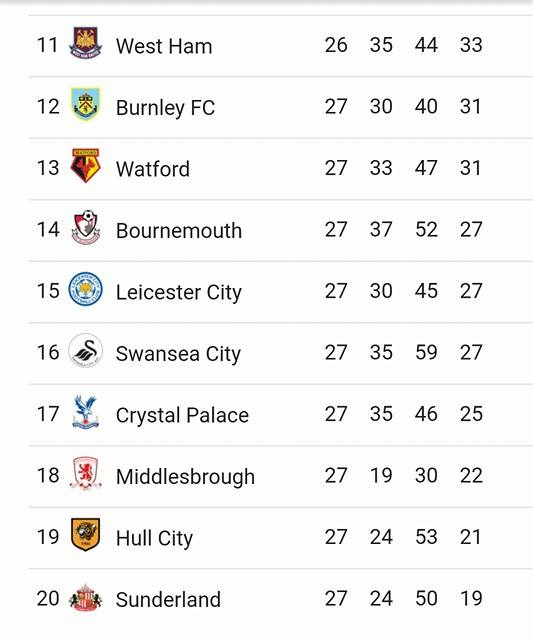Click the West Ham club crest
Screen dimensions: 533x640
(x=85, y=43)
